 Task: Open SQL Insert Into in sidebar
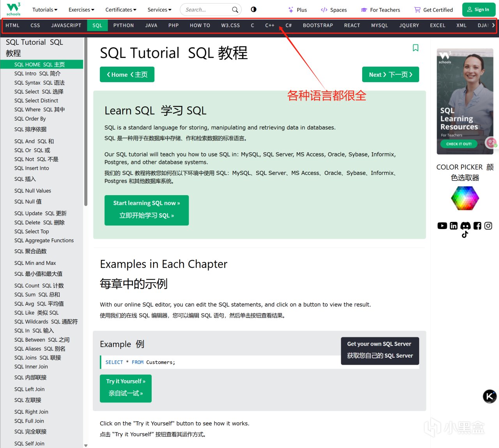(32, 168)
